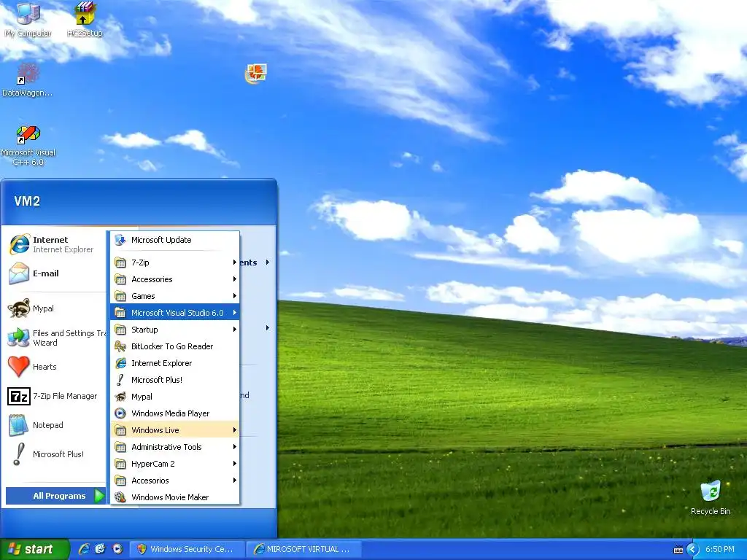Click the orange floating icon on the desktop
747x560 pixels.
coord(256,74)
